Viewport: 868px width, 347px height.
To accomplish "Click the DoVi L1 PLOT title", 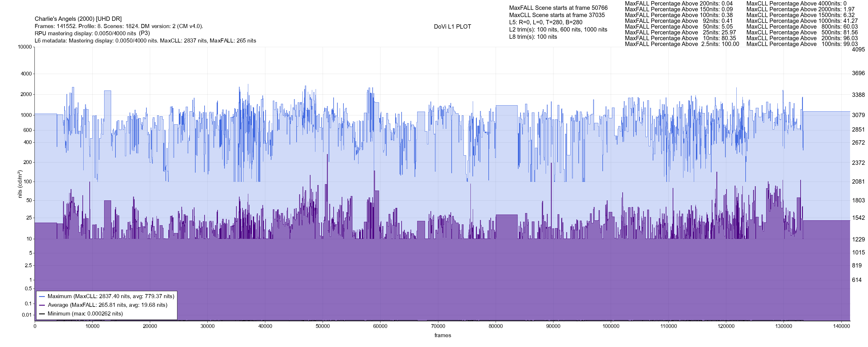I will coord(452,27).
